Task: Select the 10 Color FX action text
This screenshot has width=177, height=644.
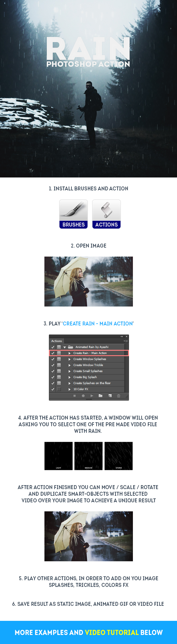Action: click(81, 389)
